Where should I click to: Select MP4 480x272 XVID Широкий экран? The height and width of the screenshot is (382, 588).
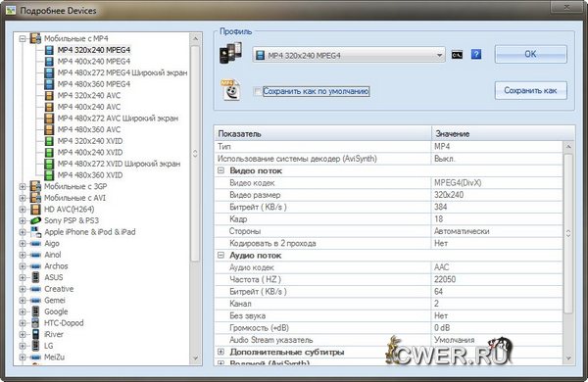click(119, 164)
